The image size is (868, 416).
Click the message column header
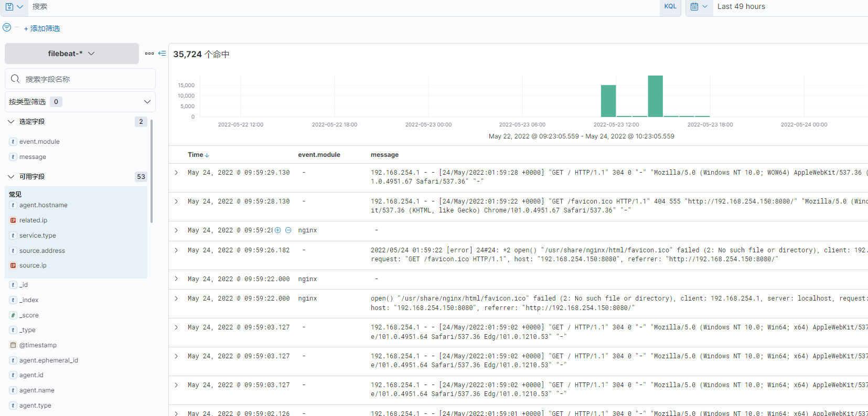[x=384, y=155]
